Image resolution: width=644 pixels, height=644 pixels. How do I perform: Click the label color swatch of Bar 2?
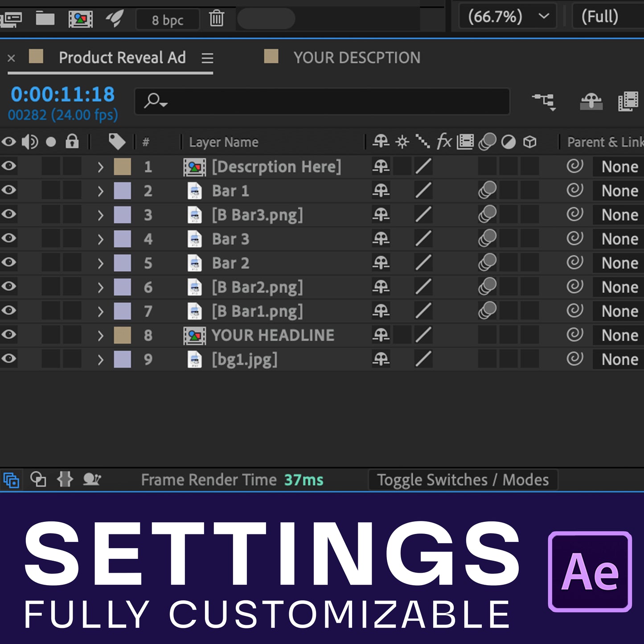122,263
